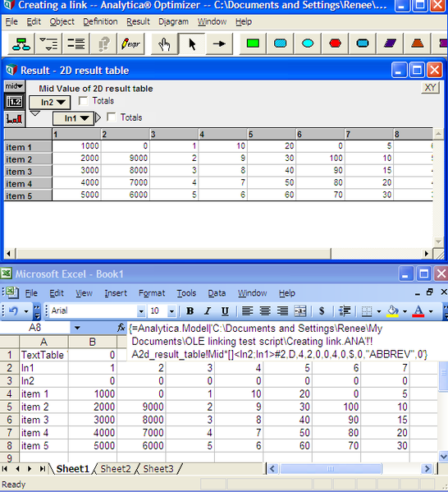Open the In1 column index dropdown
The height and width of the screenshot is (492, 448).
(x=74, y=118)
